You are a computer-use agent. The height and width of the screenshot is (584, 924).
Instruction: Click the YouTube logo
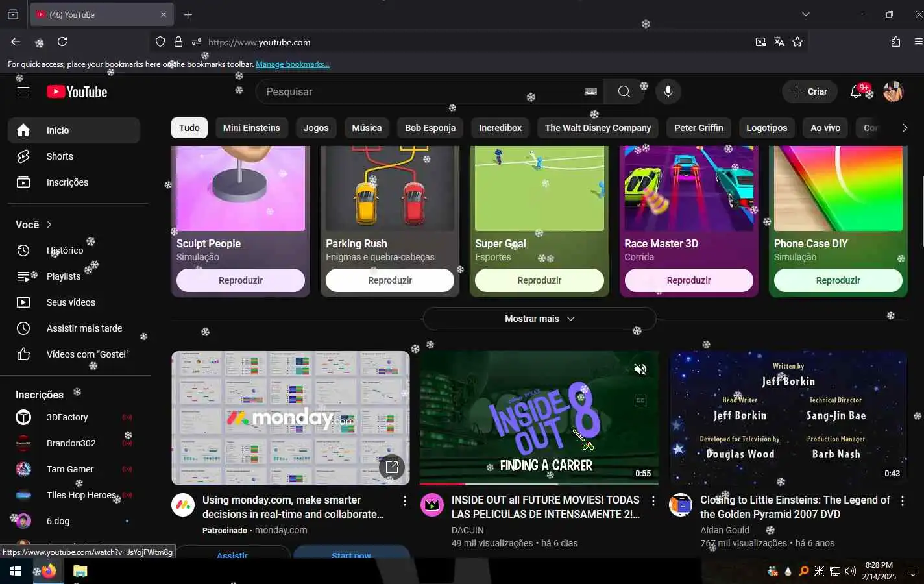tap(77, 92)
